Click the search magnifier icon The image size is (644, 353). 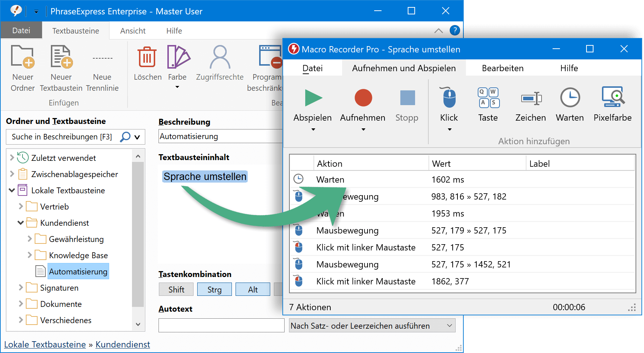(125, 137)
